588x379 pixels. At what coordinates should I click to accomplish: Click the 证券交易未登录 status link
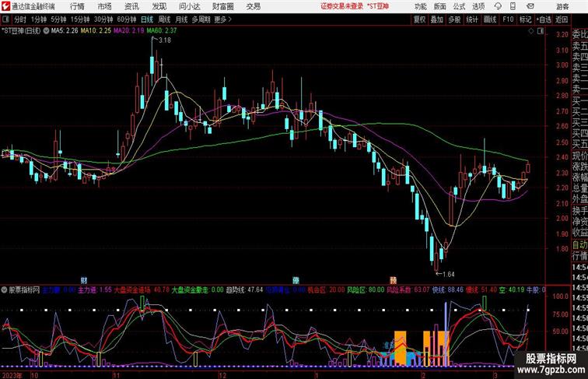(341, 6)
